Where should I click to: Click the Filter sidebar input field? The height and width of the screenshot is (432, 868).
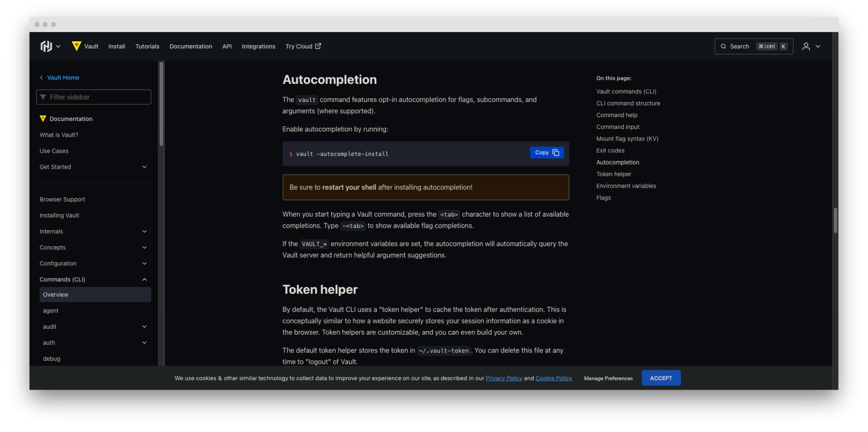pos(93,97)
